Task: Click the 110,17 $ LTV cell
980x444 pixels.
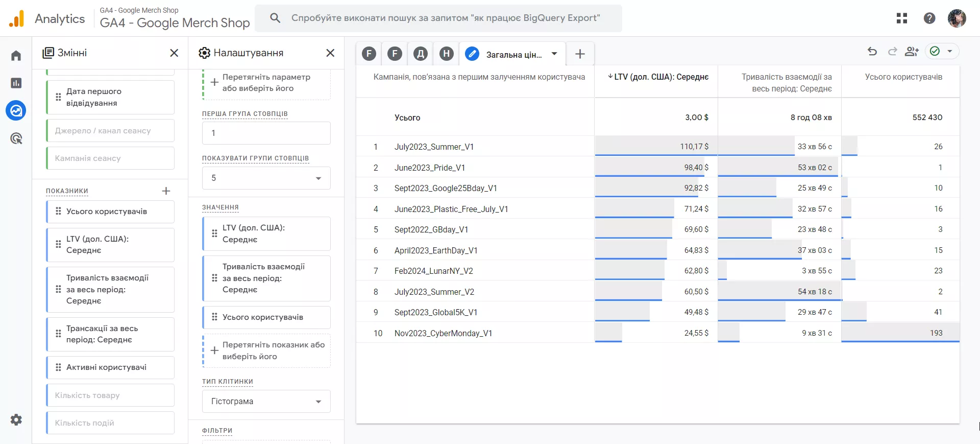Action: pos(656,147)
